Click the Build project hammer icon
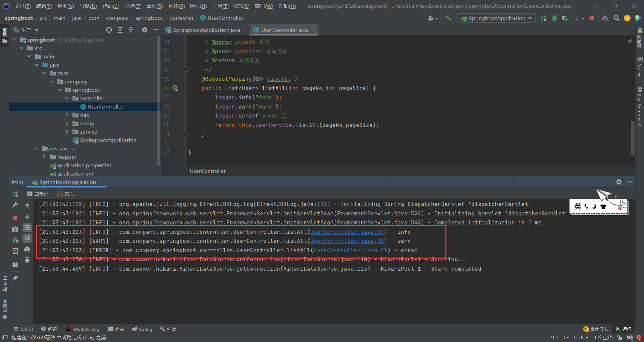The width and height of the screenshot is (644, 342). point(448,18)
